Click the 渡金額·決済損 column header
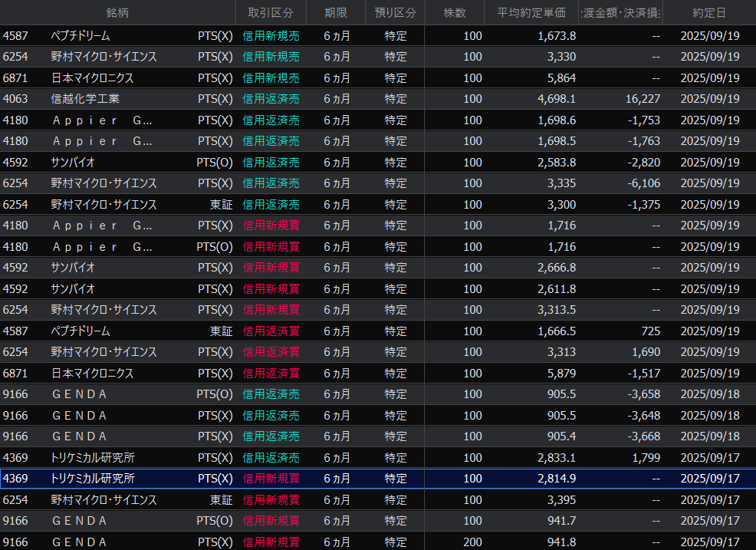This screenshot has width=756, height=550. click(x=621, y=12)
